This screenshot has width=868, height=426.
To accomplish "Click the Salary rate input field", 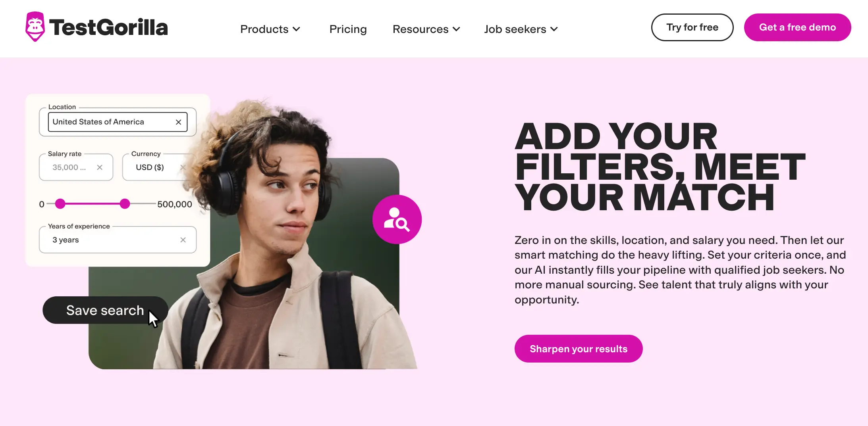I will pos(69,167).
